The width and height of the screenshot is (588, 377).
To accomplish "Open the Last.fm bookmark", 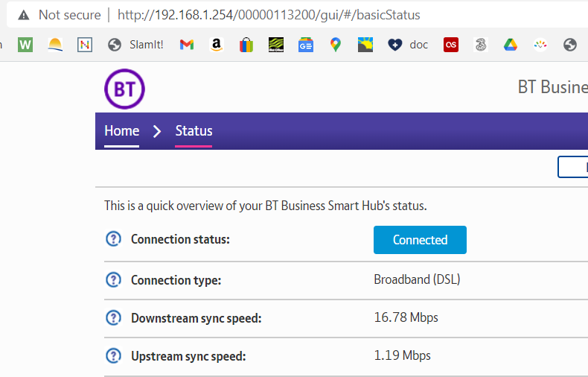I will coord(451,45).
